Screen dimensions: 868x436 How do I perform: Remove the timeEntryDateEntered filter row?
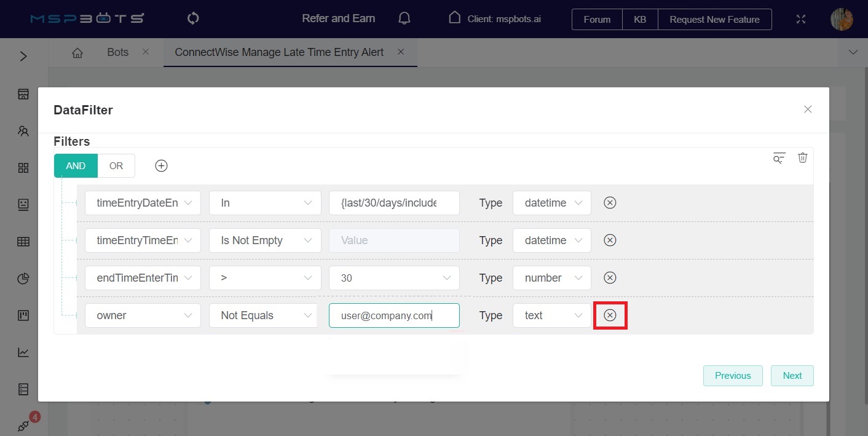pos(610,203)
